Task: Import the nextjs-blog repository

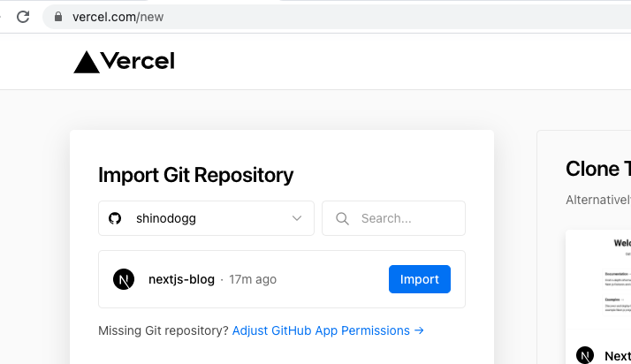Action: pyautogui.click(x=419, y=279)
